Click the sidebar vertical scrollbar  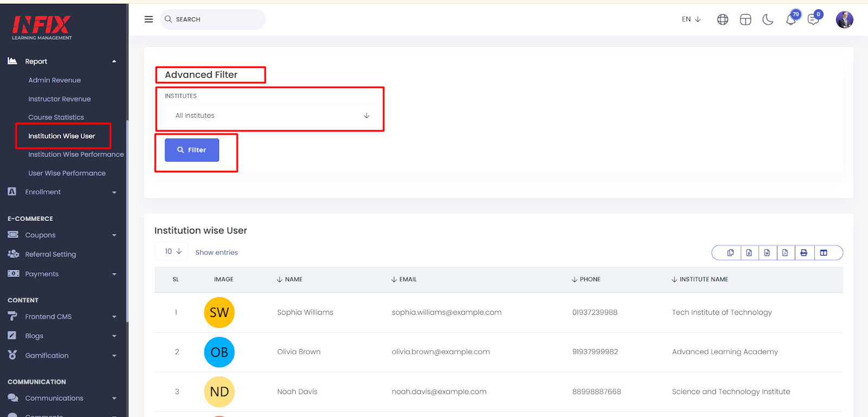127,222
